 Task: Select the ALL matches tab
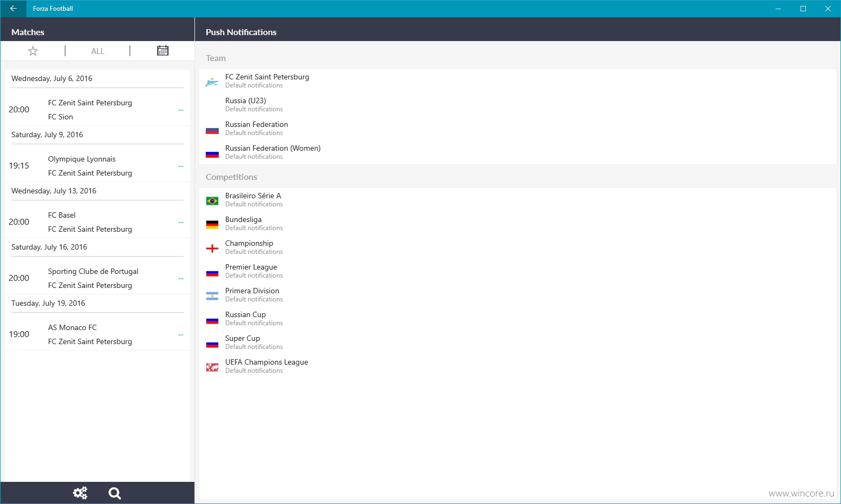(x=98, y=51)
